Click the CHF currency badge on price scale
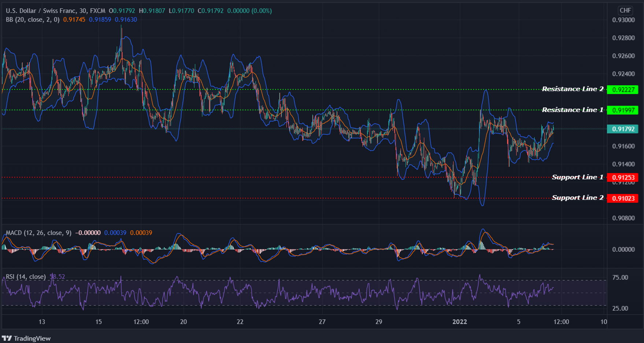644x343 pixels. point(626,10)
